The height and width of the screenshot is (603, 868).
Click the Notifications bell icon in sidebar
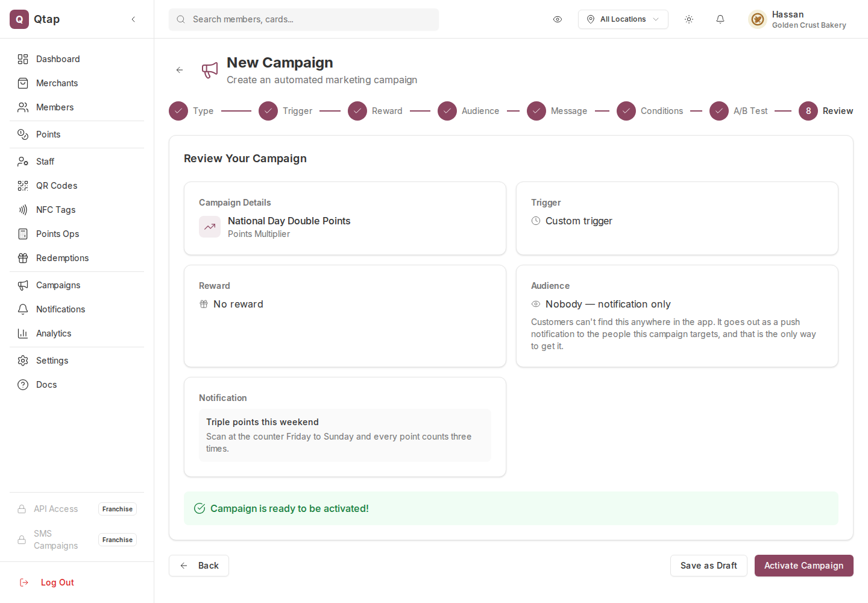(x=23, y=309)
